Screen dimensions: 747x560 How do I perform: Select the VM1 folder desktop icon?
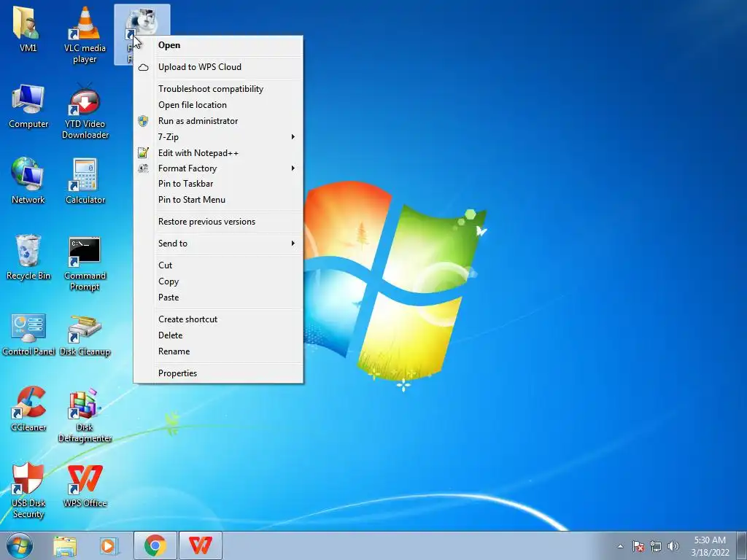(28, 29)
